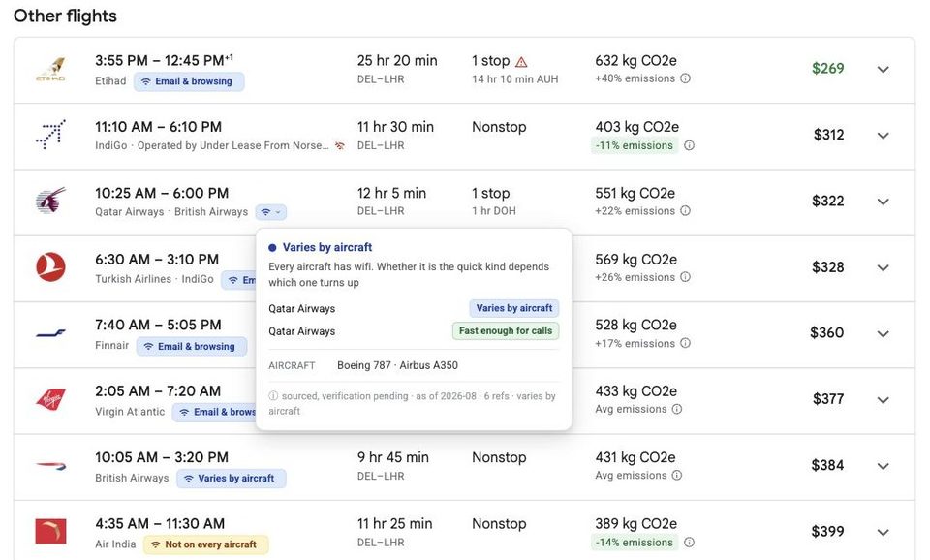The width and height of the screenshot is (930, 560).
Task: Click the Virgin Atlantic logo
Action: click(50, 399)
